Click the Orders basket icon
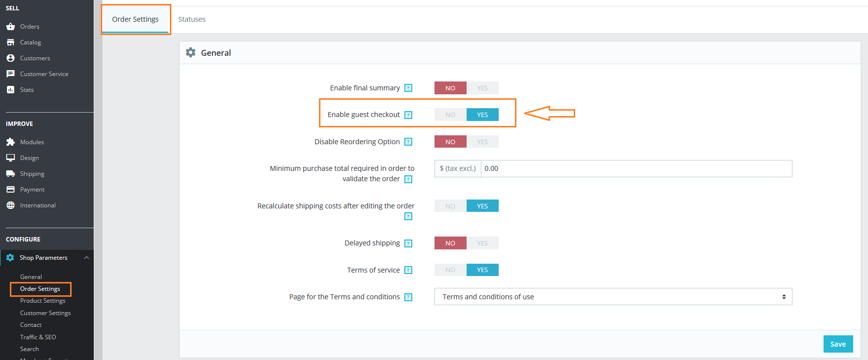Image resolution: width=868 pixels, height=360 pixels. 10,27
